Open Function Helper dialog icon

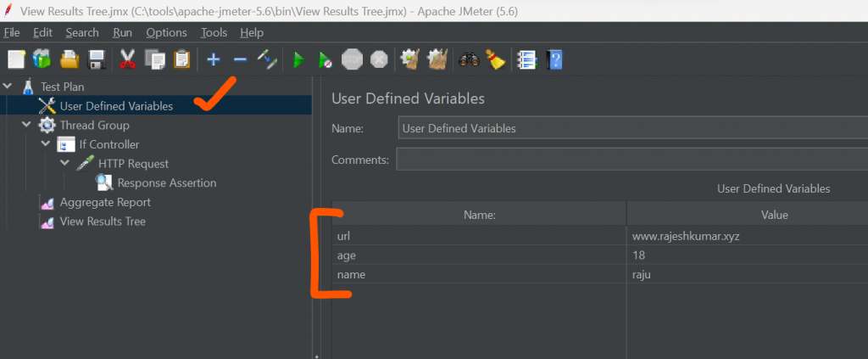(527, 59)
